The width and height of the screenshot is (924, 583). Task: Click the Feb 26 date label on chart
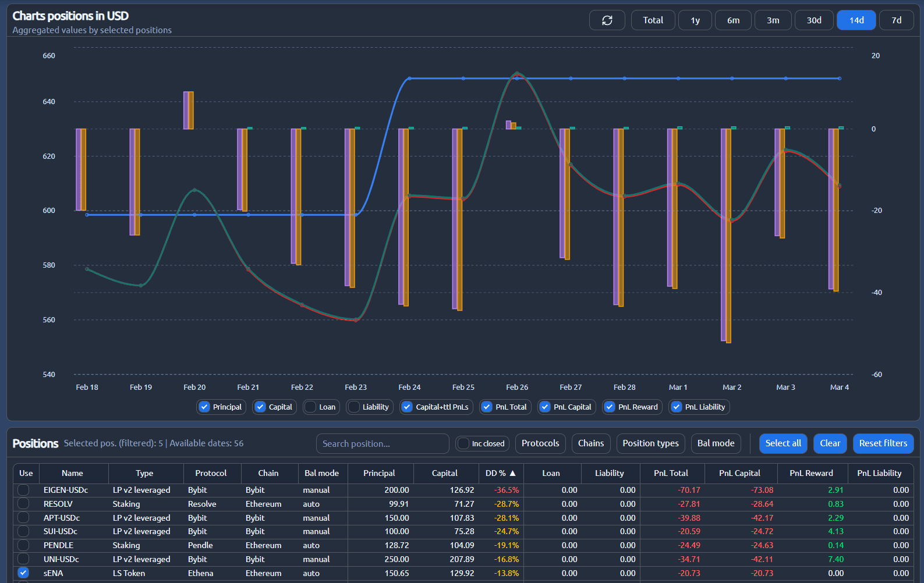[x=517, y=388]
